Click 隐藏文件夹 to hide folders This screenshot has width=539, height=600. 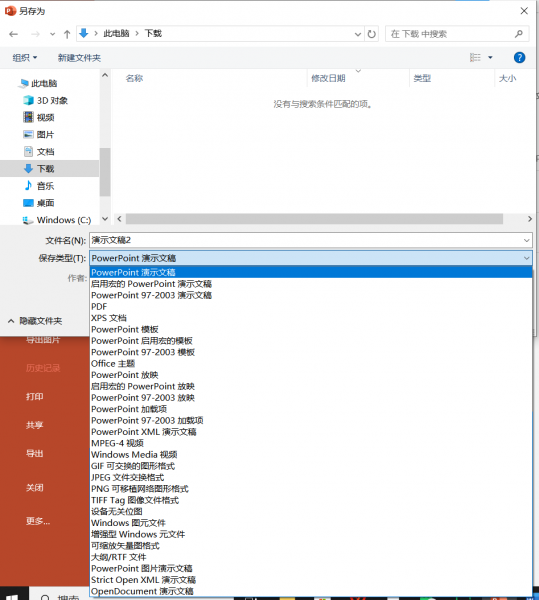tap(35, 321)
